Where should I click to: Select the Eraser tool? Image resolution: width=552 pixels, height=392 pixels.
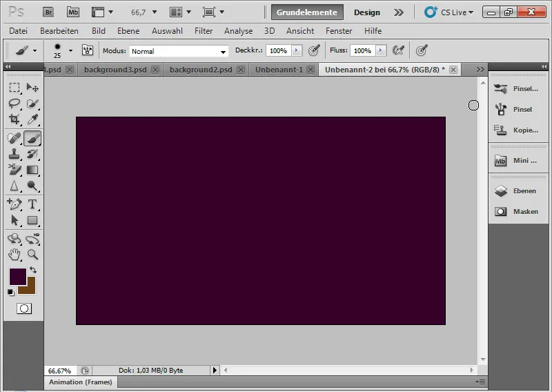(14, 170)
